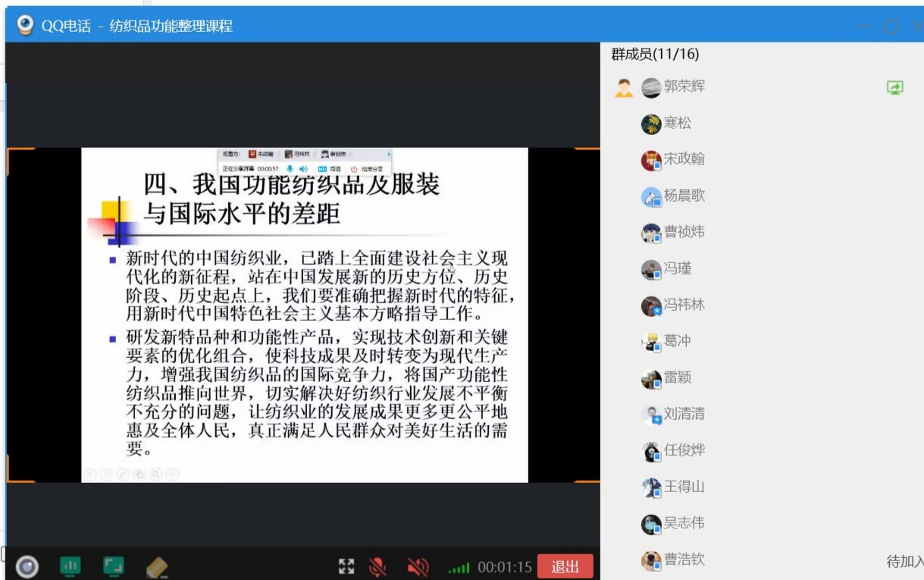Start screen sharing with green screen icon
The width and height of the screenshot is (924, 580).
coord(114,566)
